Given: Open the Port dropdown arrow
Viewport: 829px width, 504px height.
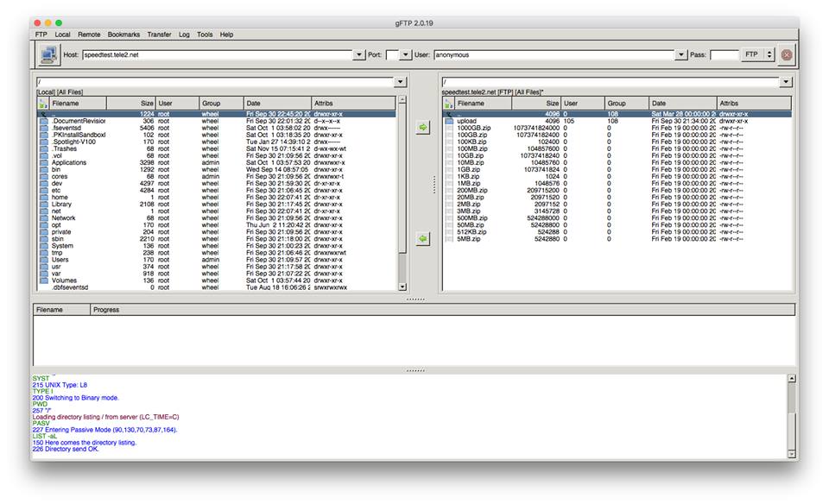Looking at the screenshot, I should (x=406, y=54).
